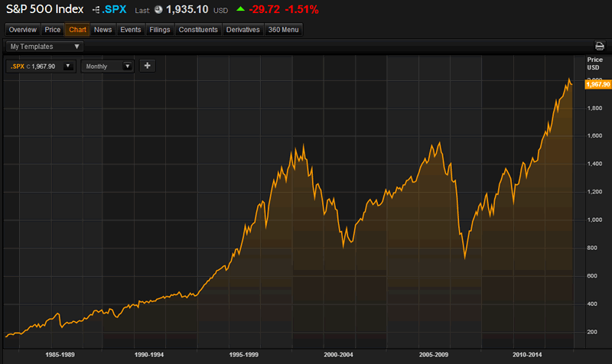The image size is (612, 364).
Task: Click the orange 1,967.90 price tag
Action: tap(598, 84)
